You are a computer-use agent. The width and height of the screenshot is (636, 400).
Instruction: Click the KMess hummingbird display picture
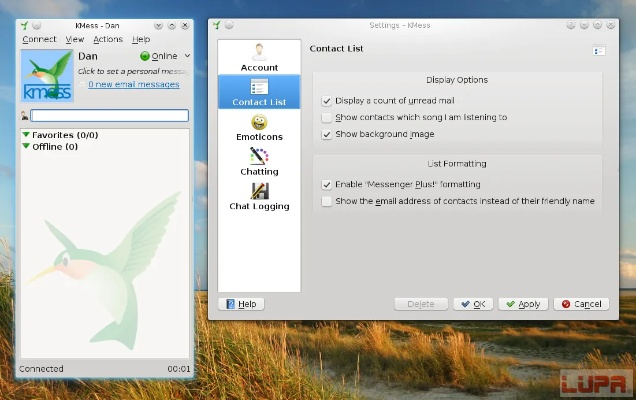click(x=46, y=75)
